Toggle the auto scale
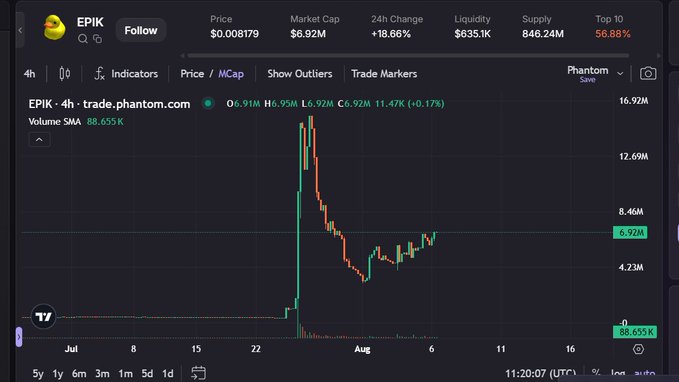679x382 pixels. pos(645,373)
